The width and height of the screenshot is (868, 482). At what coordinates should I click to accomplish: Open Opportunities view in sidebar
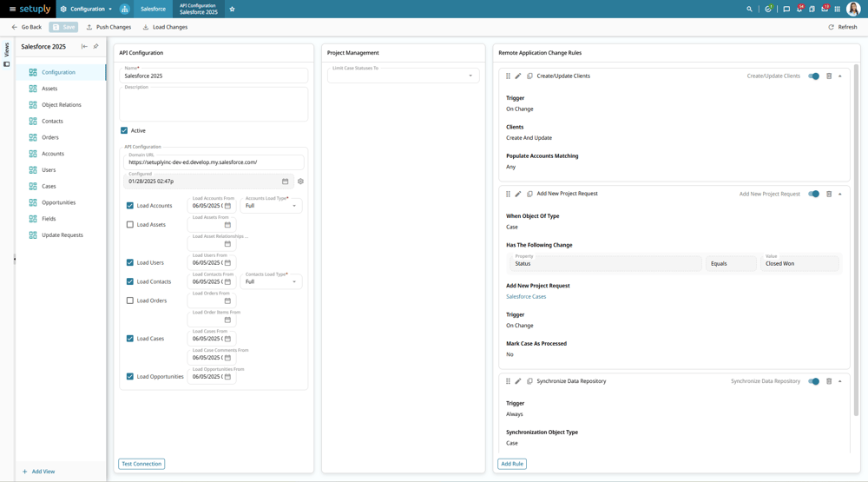pyautogui.click(x=61, y=202)
